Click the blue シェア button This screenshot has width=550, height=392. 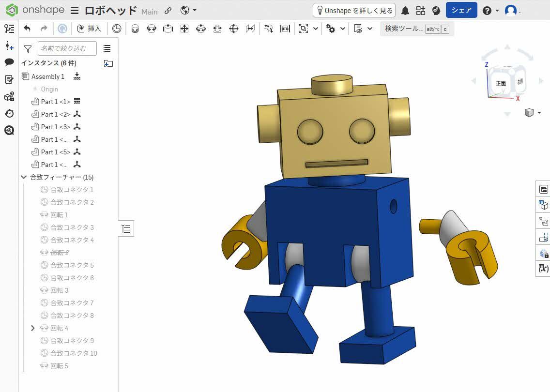click(461, 10)
